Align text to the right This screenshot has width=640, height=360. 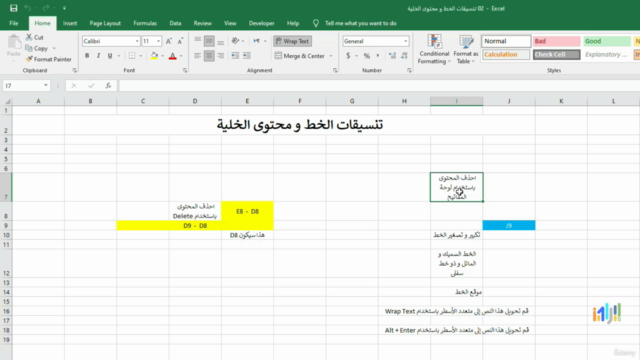pos(220,56)
